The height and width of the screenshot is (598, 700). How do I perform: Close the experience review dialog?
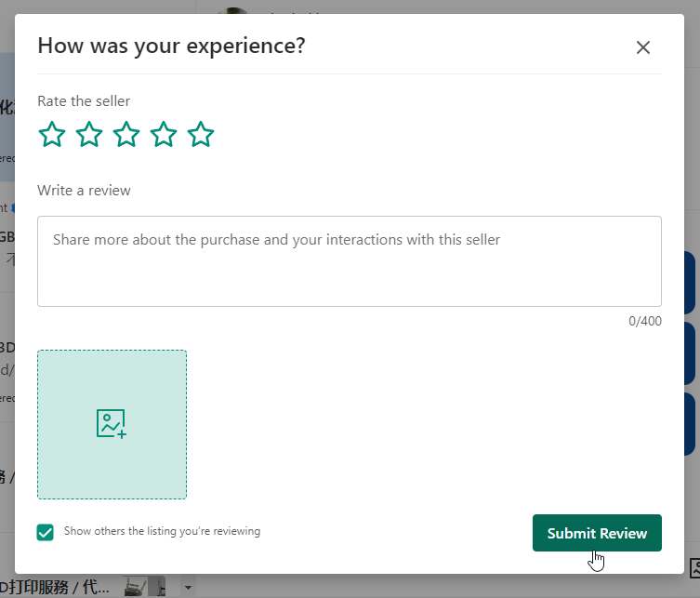coord(642,47)
